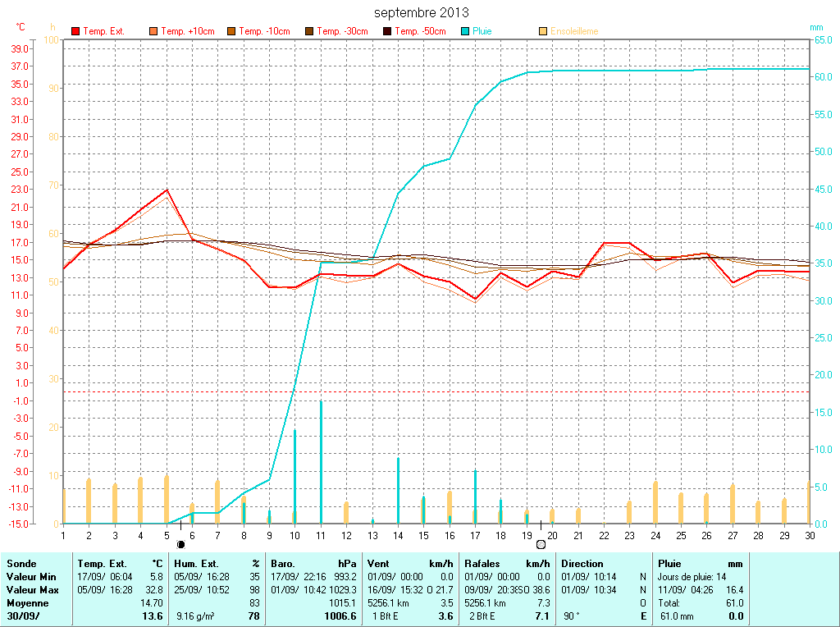Click the mm unit label at top right

coord(816,27)
